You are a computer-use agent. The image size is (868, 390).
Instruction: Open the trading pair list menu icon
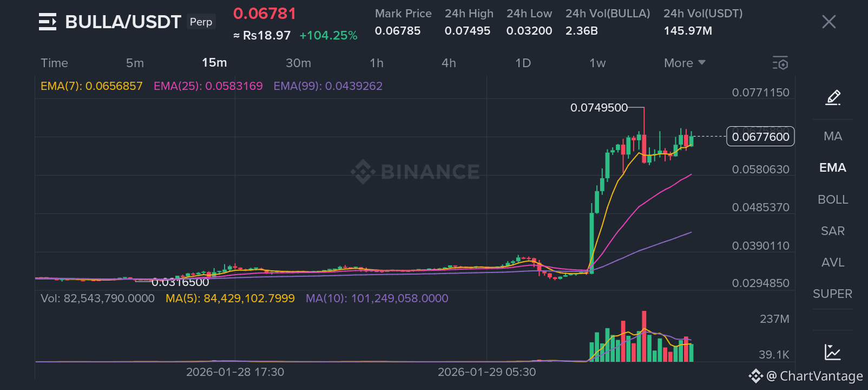(x=48, y=22)
